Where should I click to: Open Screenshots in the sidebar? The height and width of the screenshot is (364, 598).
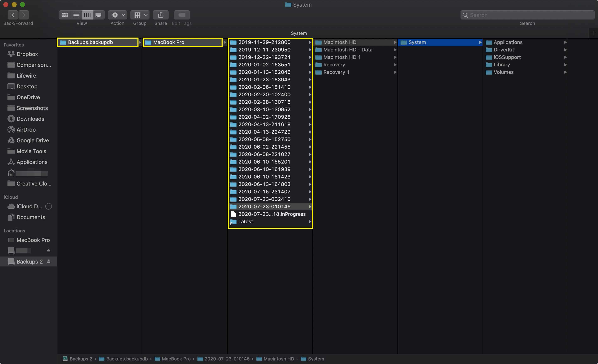(28, 108)
